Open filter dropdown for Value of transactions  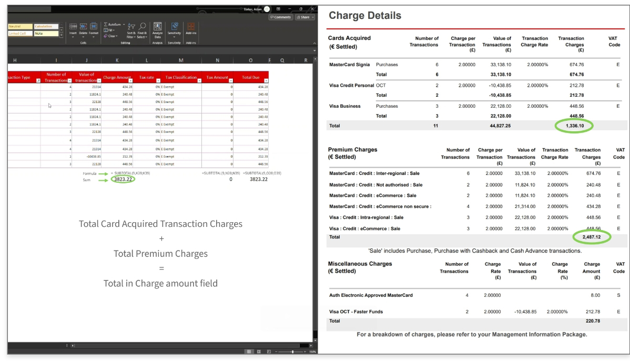[99, 81]
